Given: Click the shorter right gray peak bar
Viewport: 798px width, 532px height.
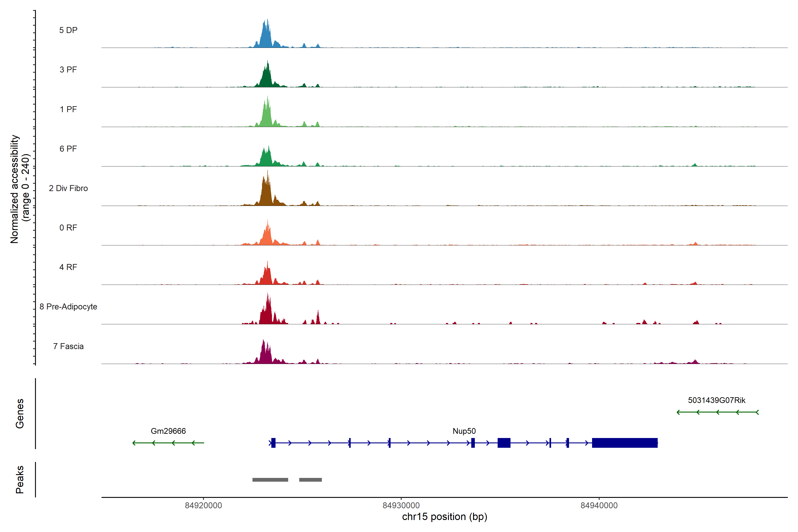Looking at the screenshot, I should pos(311,480).
